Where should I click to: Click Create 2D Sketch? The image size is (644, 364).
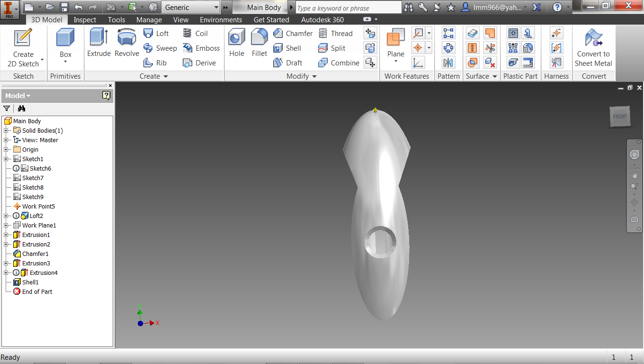[23, 47]
